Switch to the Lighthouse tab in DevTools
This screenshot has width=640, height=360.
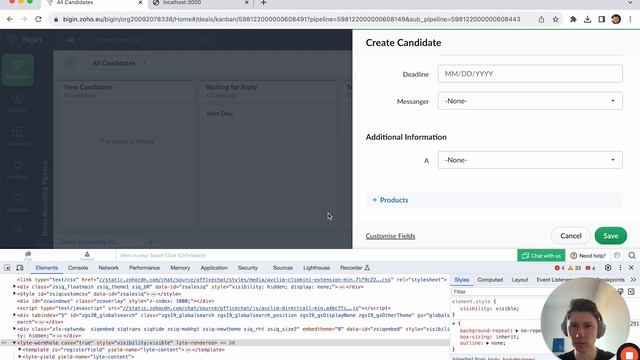coord(316,268)
